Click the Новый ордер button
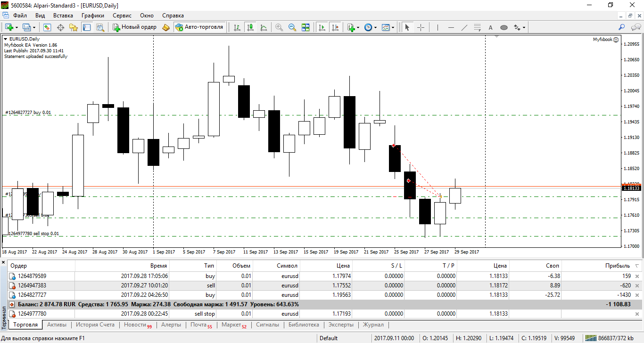The width and height of the screenshot is (644, 343). pos(134,27)
